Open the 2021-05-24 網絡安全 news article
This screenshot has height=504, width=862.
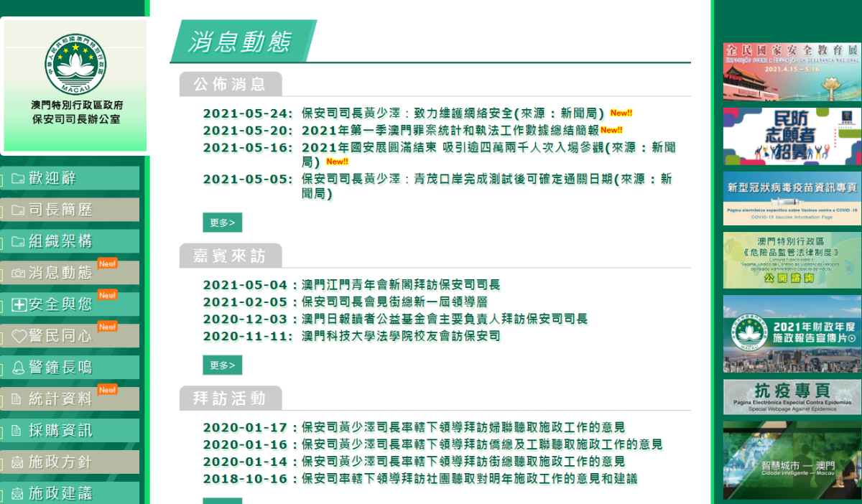(x=453, y=113)
